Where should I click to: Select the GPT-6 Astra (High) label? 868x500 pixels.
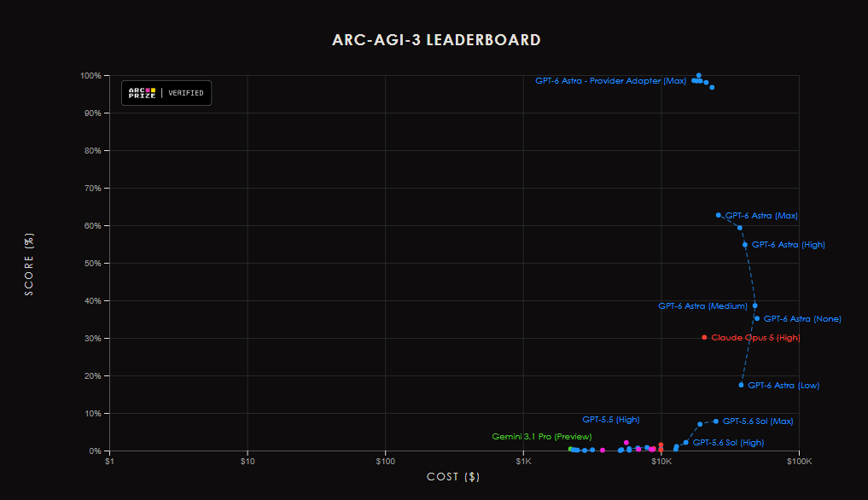789,245
